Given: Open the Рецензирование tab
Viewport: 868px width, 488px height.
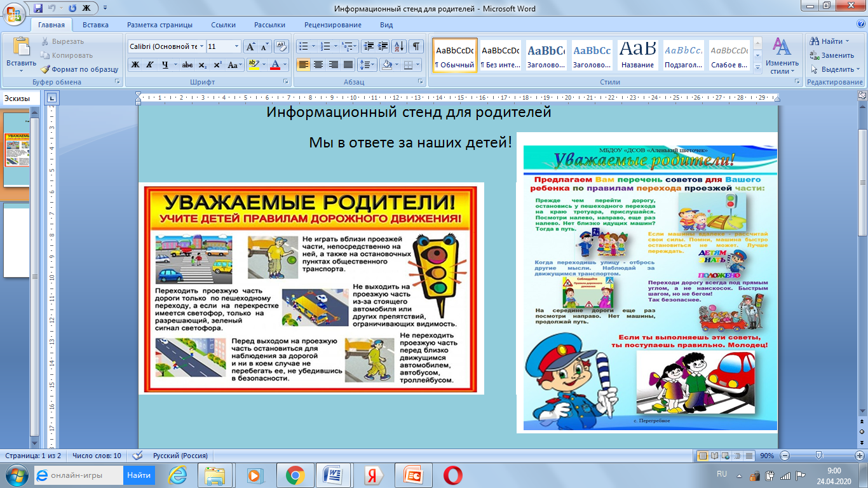Looking at the screenshot, I should coord(333,25).
